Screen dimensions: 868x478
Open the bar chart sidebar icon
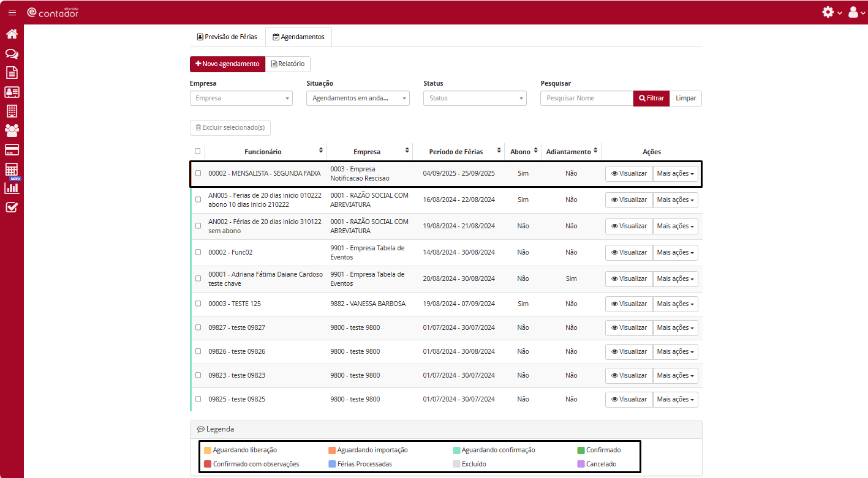[12, 189]
